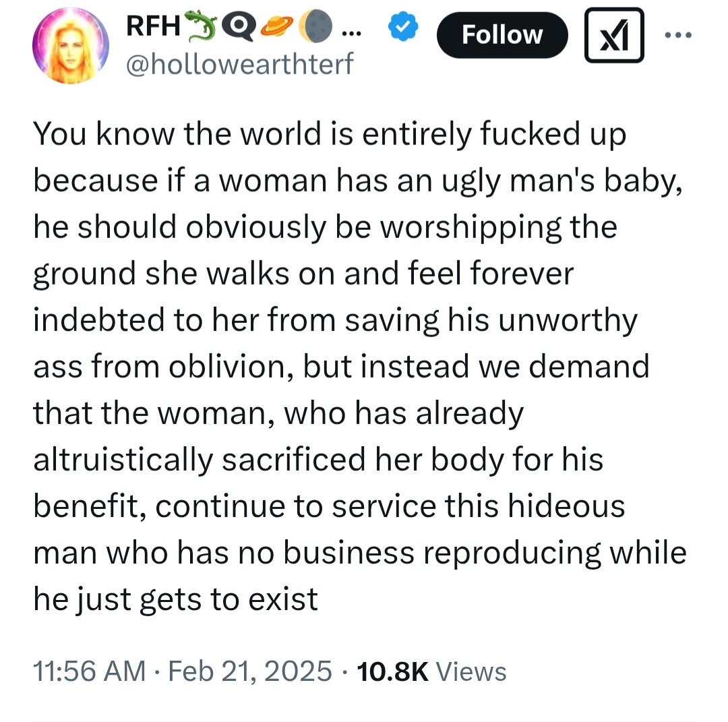Click the Feb 21, 2025 date

click(x=251, y=671)
